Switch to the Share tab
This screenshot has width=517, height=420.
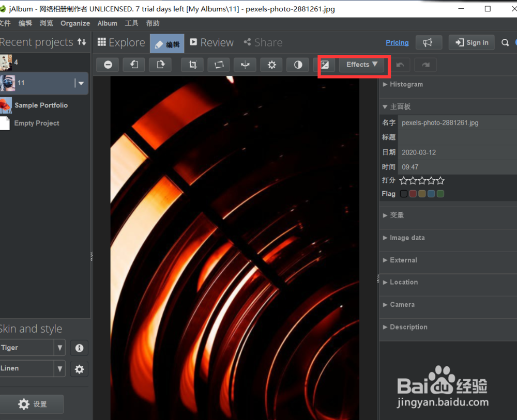click(263, 42)
